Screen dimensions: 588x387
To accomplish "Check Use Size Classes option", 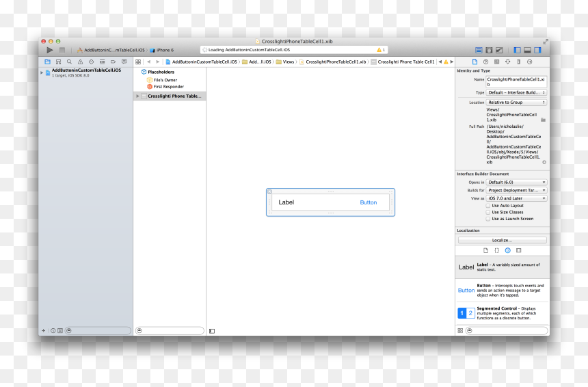I will click(488, 212).
